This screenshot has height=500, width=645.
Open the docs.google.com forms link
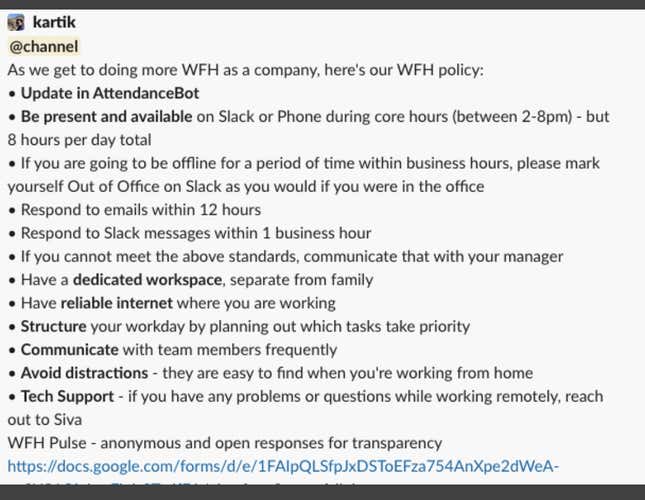[x=283, y=466]
